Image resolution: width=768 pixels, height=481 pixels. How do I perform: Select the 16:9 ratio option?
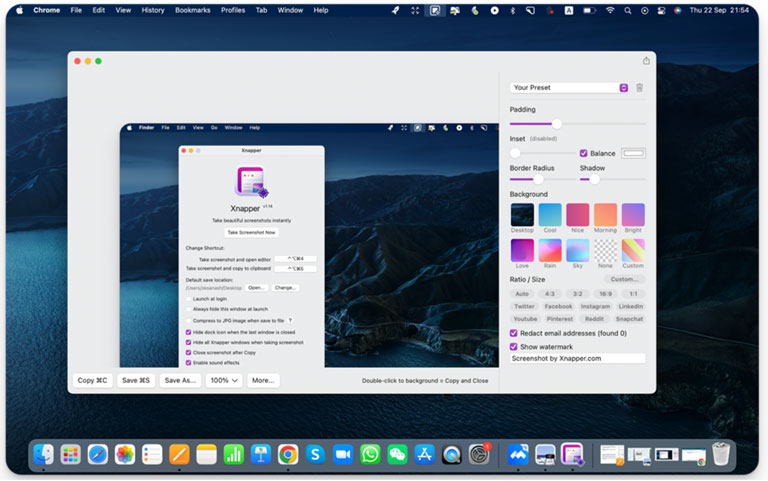pos(605,294)
